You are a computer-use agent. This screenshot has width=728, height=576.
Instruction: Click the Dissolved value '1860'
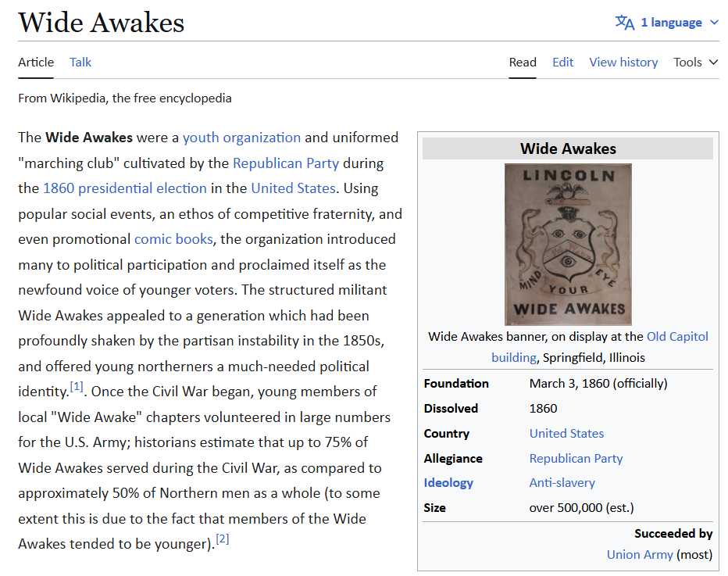[x=543, y=408]
